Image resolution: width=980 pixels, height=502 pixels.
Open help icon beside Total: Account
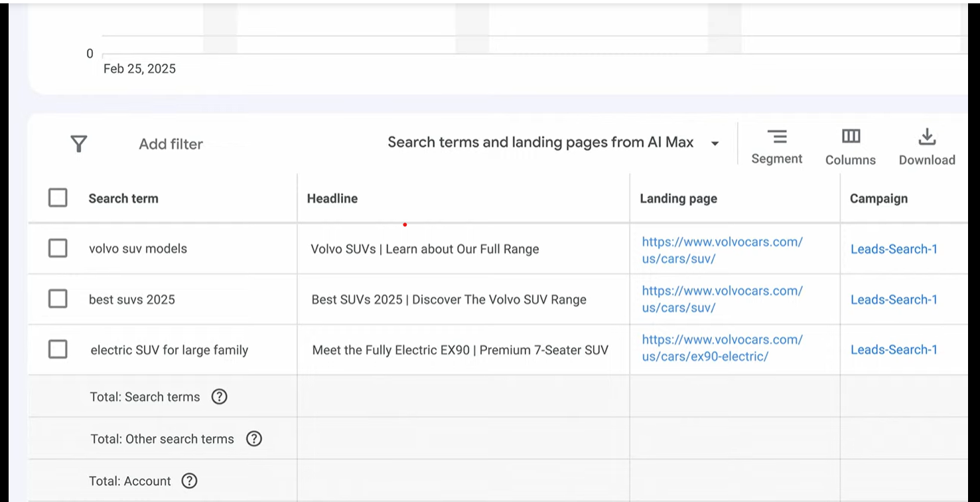189,481
